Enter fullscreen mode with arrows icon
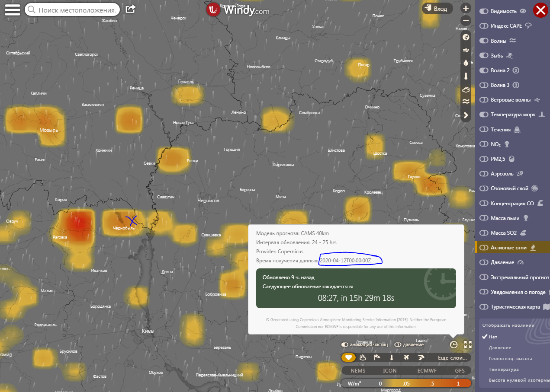550x392 pixels. pyautogui.click(x=467, y=344)
